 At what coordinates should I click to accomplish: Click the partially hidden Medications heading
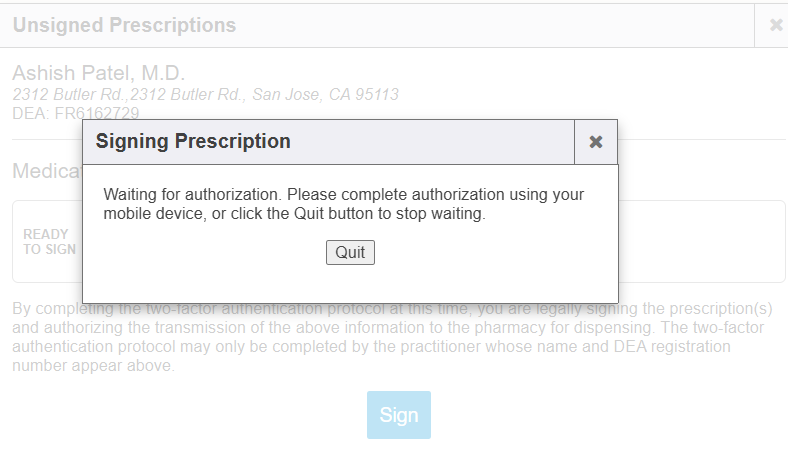pyautogui.click(x=46, y=172)
